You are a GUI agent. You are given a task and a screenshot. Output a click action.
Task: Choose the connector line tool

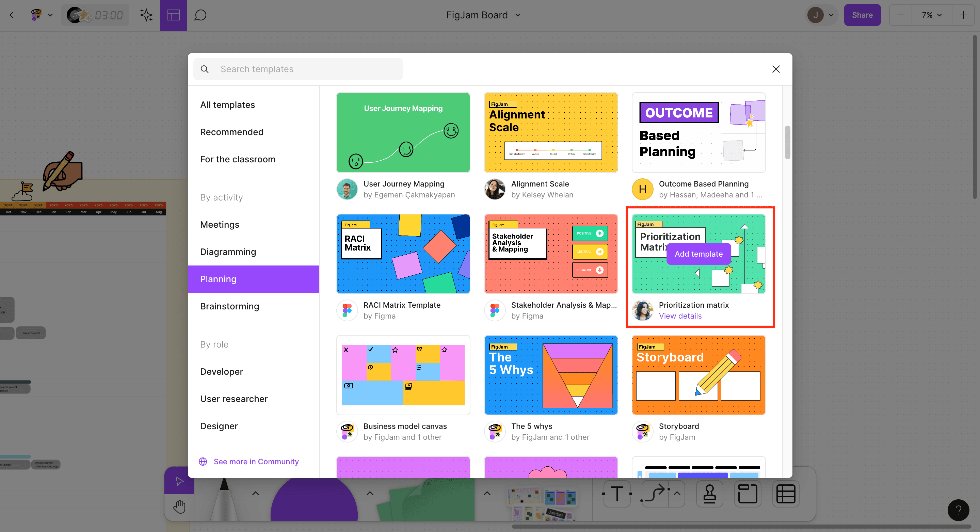654,494
